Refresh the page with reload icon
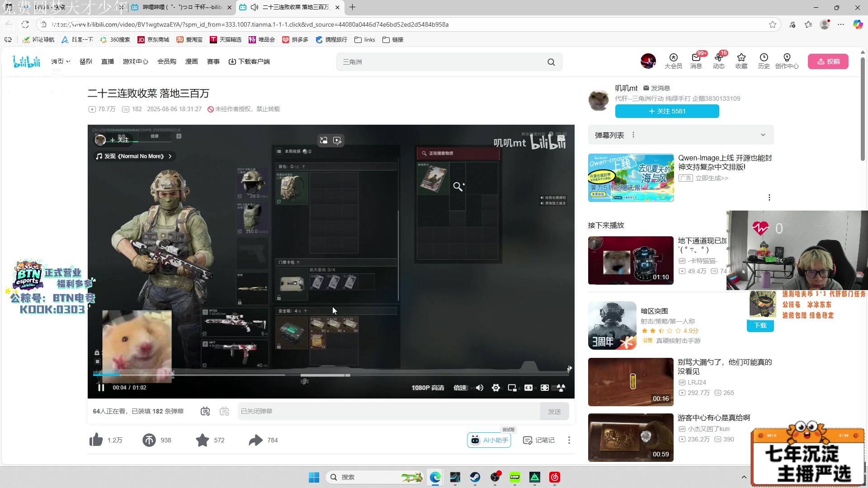 25,24
